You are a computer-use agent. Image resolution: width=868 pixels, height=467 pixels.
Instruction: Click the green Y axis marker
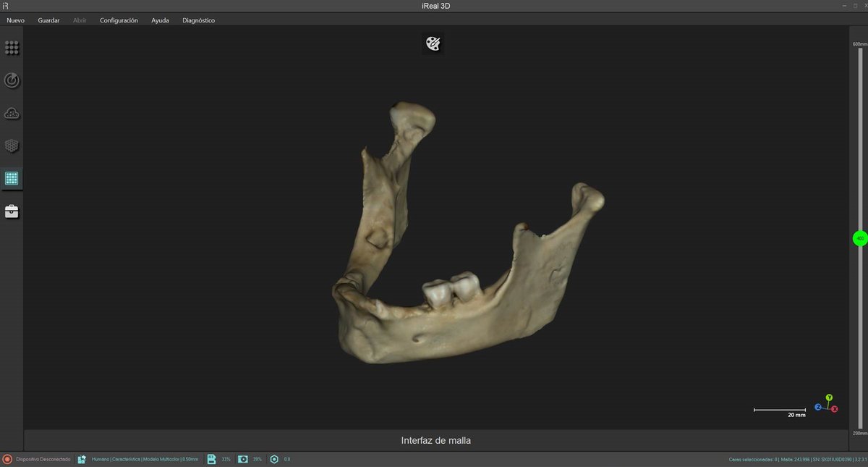pyautogui.click(x=830, y=397)
